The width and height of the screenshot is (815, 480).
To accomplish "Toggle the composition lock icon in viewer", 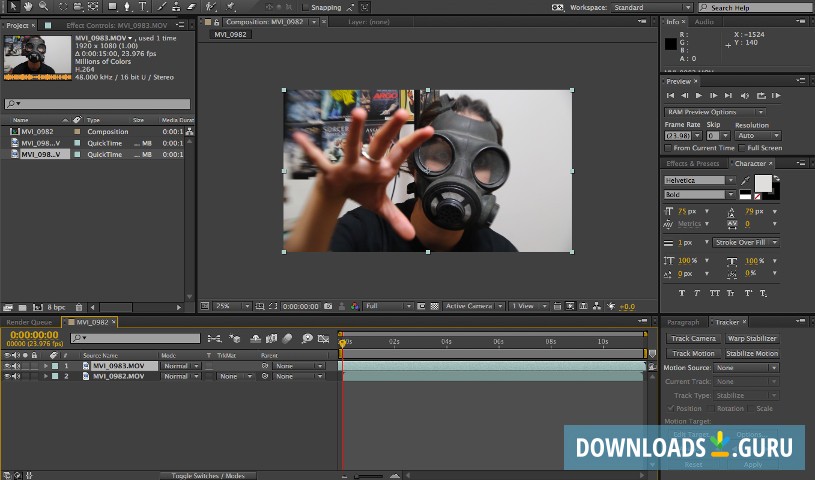I will [x=216, y=22].
